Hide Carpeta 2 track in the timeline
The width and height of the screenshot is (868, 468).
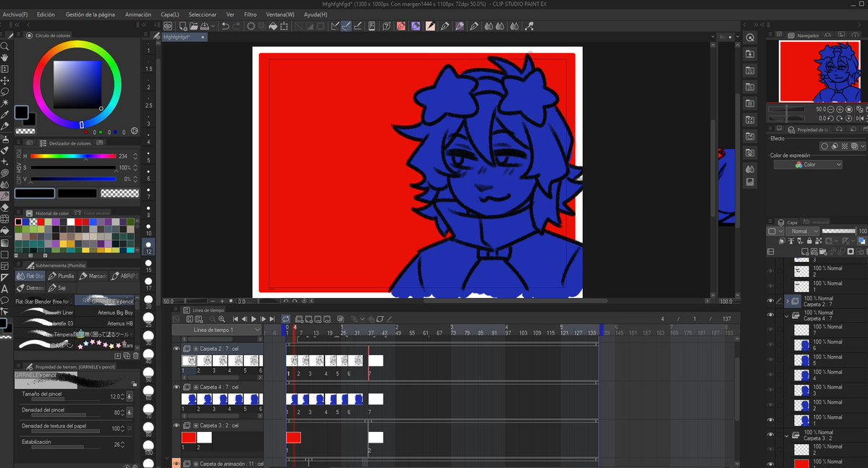pyautogui.click(x=177, y=349)
